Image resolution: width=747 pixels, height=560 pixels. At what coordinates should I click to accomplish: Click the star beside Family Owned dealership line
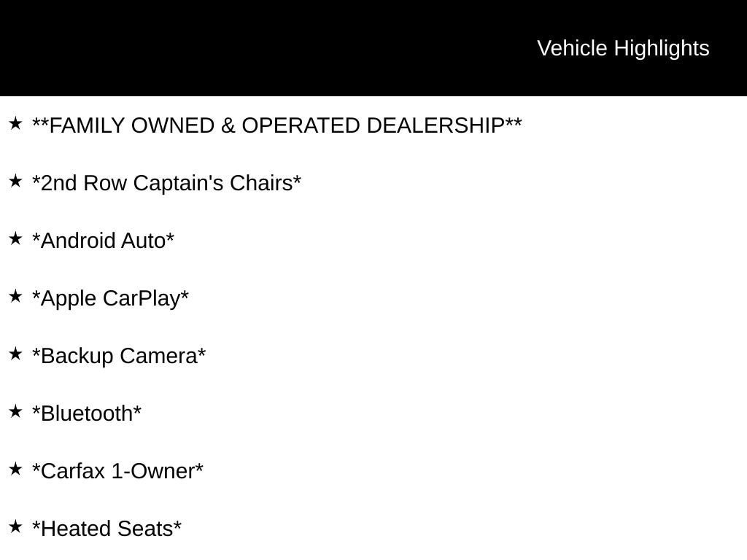click(15, 124)
